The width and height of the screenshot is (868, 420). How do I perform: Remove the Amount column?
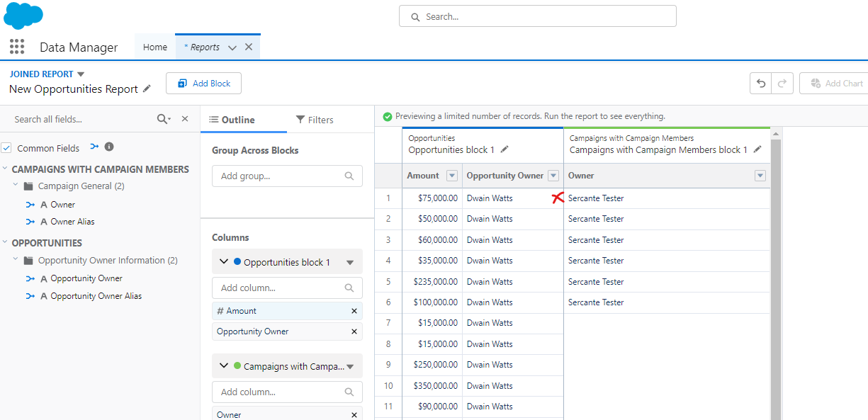[354, 311]
